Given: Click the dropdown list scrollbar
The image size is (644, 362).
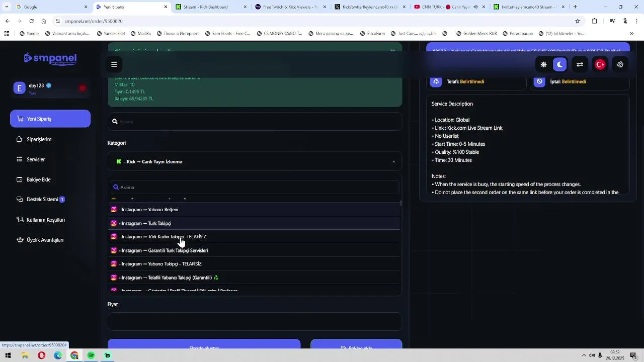Looking at the screenshot, I should click(400, 204).
